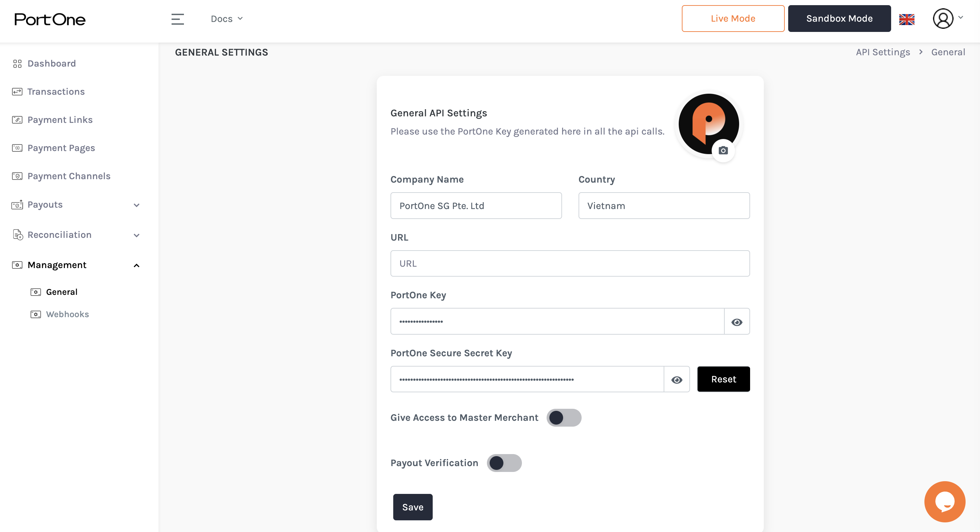Toggle Payout Verification switch
This screenshot has height=532, width=980.
point(504,463)
